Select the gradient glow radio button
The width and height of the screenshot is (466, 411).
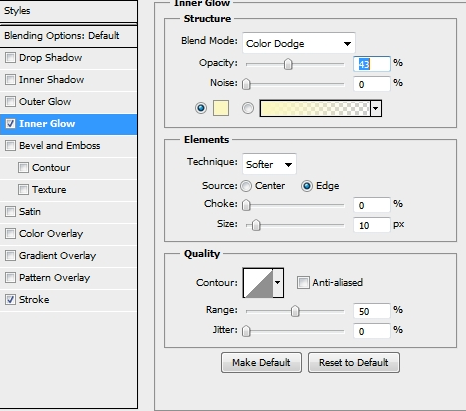tap(248, 108)
